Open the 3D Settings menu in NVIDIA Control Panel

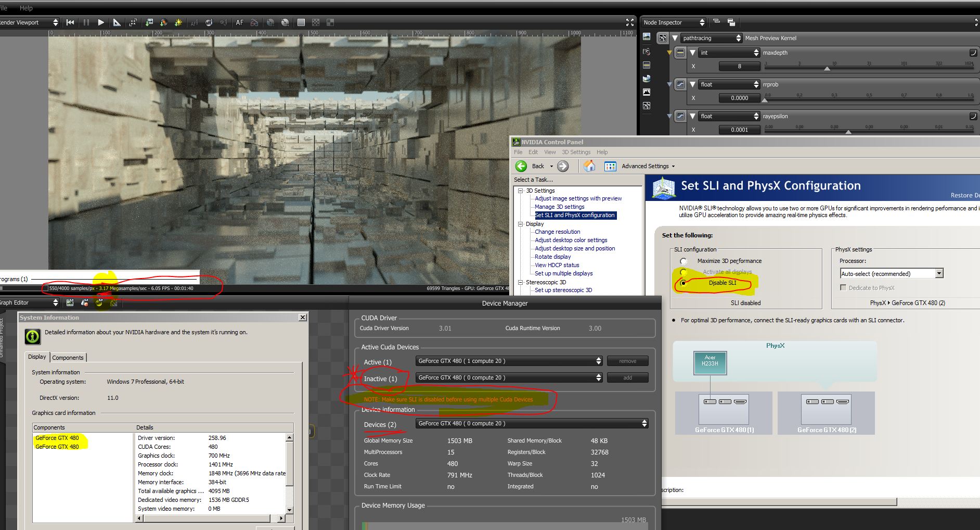576,152
